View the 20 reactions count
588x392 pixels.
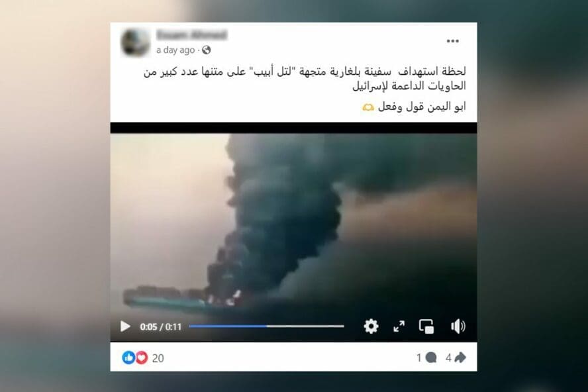tap(158, 358)
